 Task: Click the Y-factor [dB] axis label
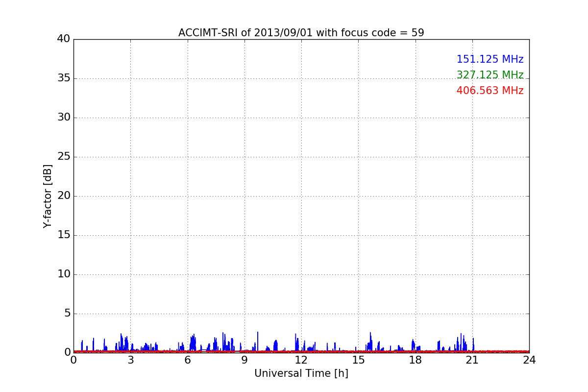click(48, 196)
